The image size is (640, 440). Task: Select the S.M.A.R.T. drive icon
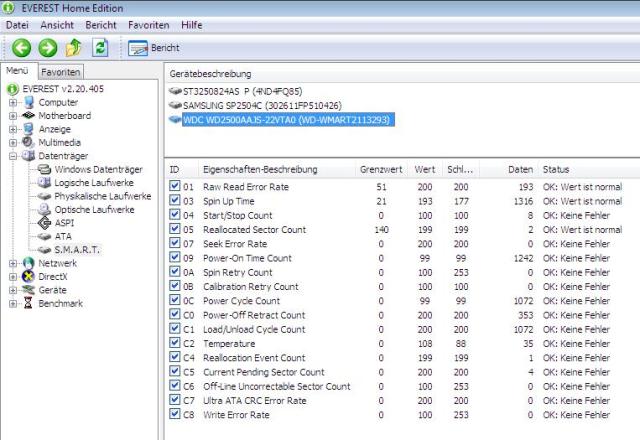(44, 250)
